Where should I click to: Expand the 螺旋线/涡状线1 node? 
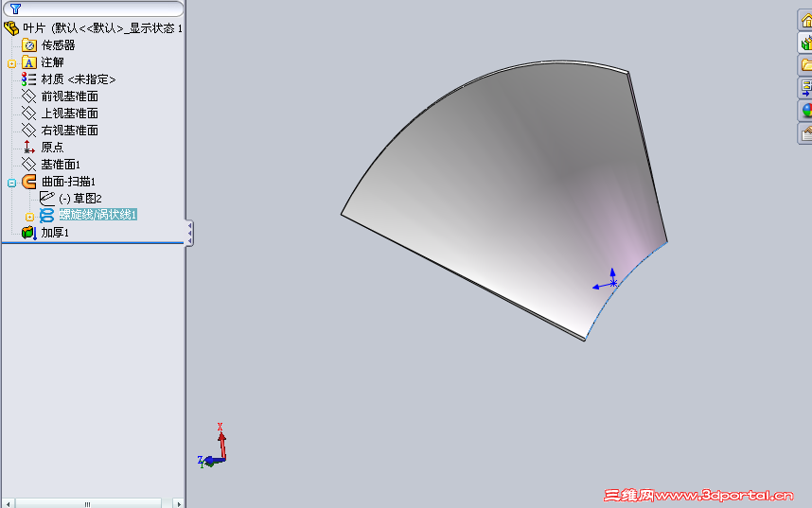point(29,217)
